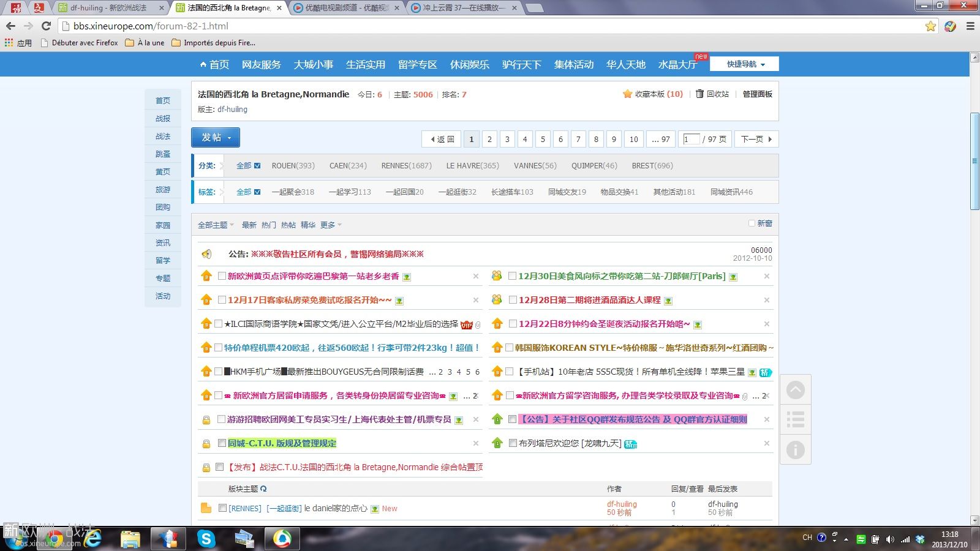Click the X icon on 12月28日第二期将进酒 row
This screenshot has height=551, width=980.
pos(766,300)
